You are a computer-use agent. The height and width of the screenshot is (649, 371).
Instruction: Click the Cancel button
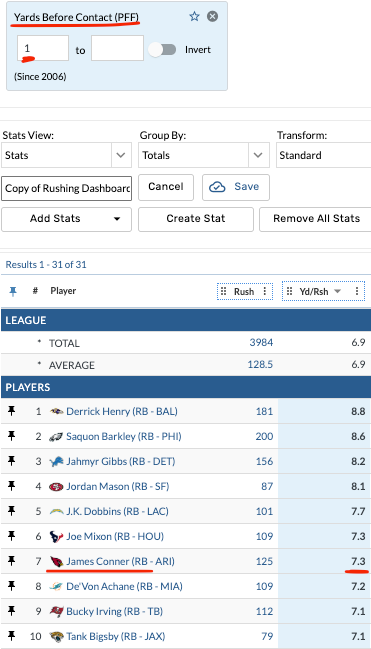coord(166,187)
